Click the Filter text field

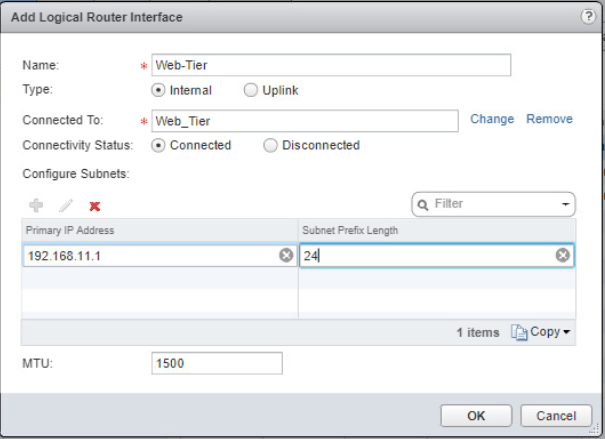[495, 204]
